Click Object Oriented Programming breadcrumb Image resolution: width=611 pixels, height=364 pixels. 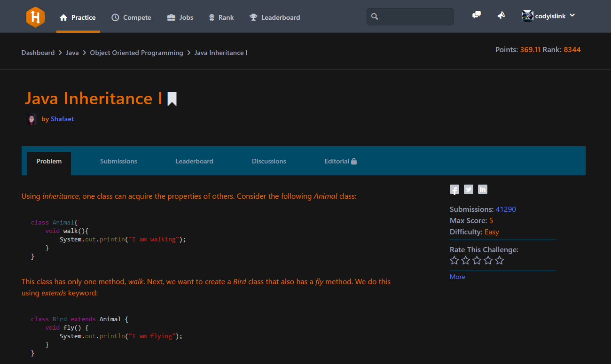click(x=137, y=53)
